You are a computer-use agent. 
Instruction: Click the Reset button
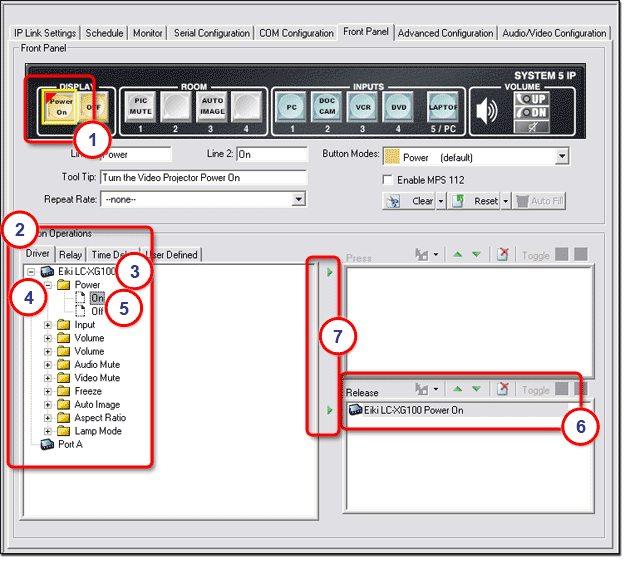[x=478, y=200]
